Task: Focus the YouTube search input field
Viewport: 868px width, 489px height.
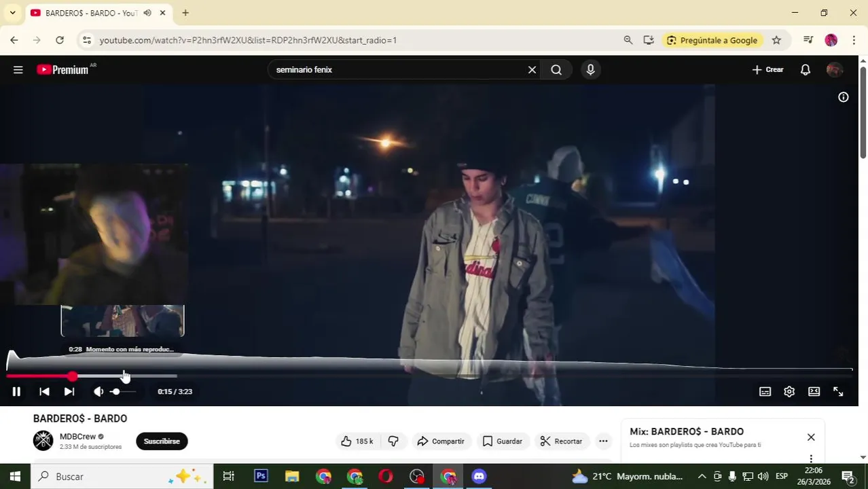Action: pos(397,70)
